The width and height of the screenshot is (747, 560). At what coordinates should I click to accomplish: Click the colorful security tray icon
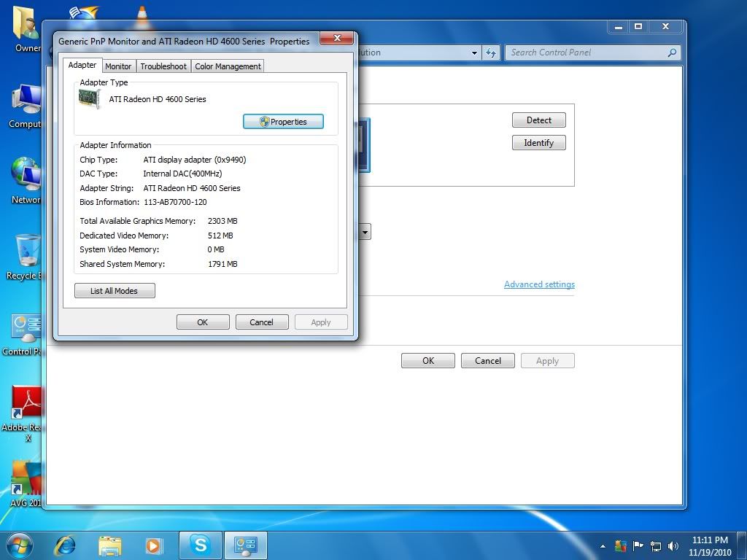(x=620, y=545)
